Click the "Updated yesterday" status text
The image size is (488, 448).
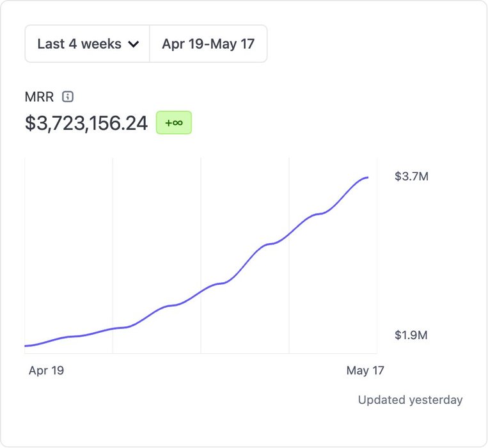410,400
